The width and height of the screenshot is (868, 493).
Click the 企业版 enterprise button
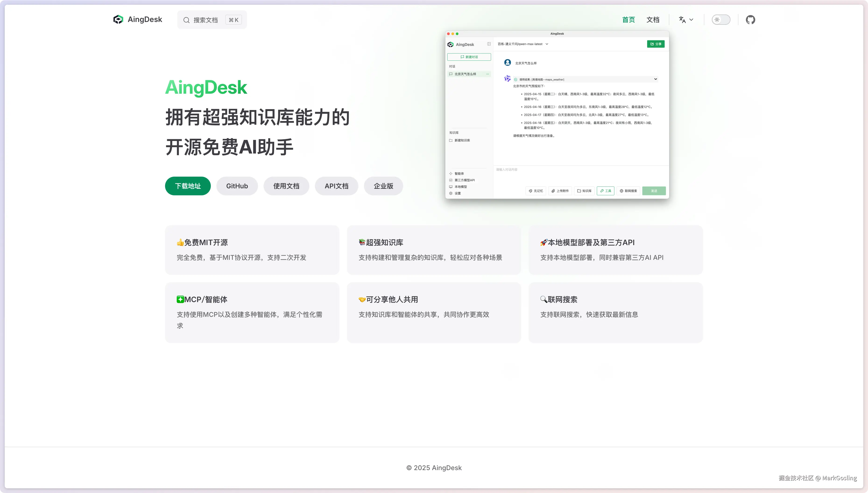(x=383, y=186)
